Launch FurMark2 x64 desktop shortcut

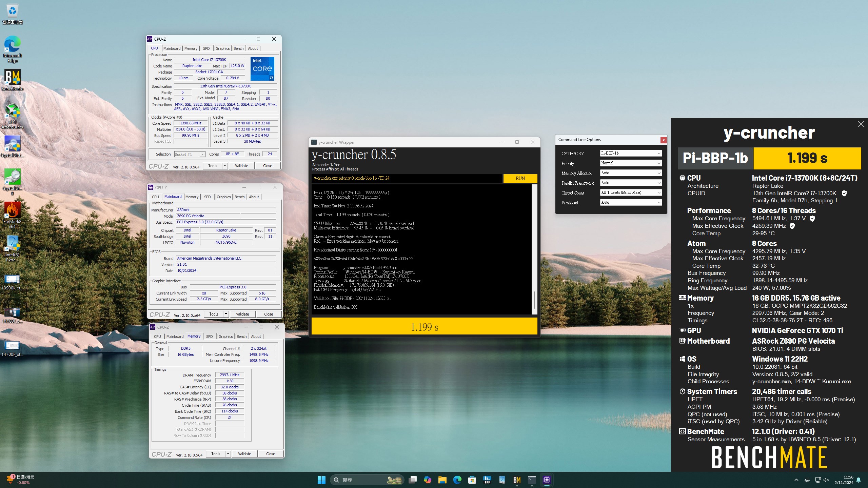13,215
